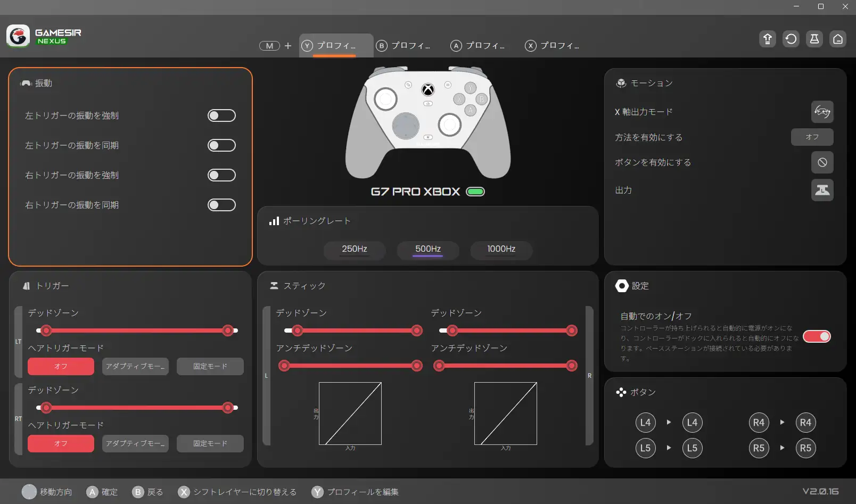Open X軸出力モード steering icon
The height and width of the screenshot is (504, 856).
(822, 112)
